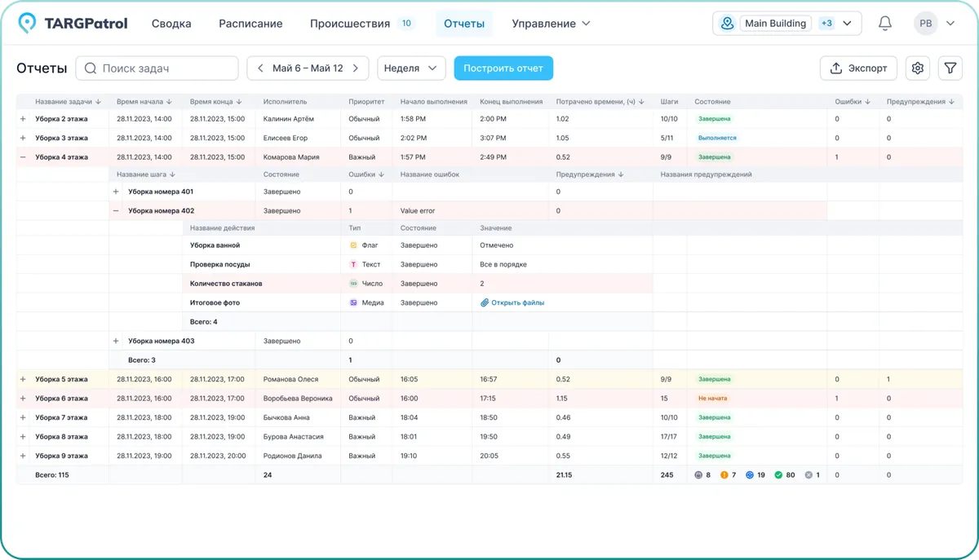Viewport: 979px width, 560px height.
Task: Open the settings gear icon near Экспорт
Action: point(917,68)
